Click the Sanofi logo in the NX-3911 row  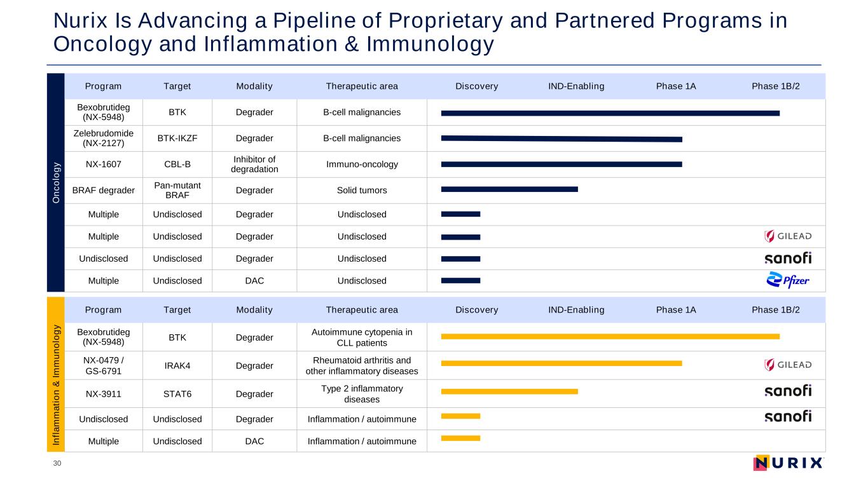pyautogui.click(x=788, y=391)
